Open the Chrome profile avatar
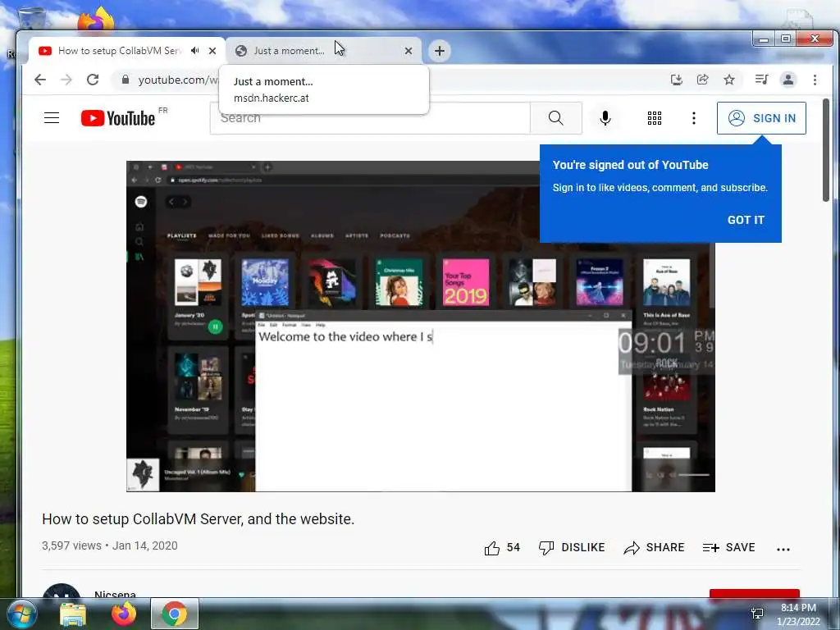 [788, 80]
